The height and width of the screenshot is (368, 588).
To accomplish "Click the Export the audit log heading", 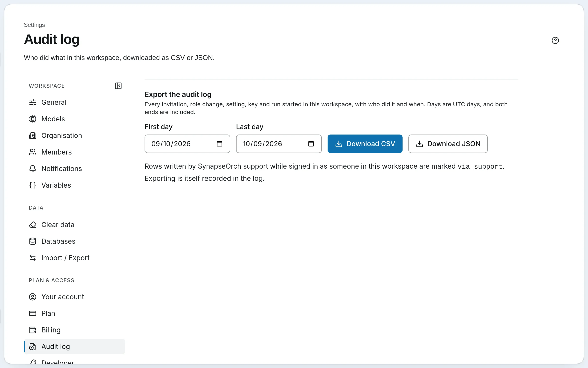I will pos(178,94).
